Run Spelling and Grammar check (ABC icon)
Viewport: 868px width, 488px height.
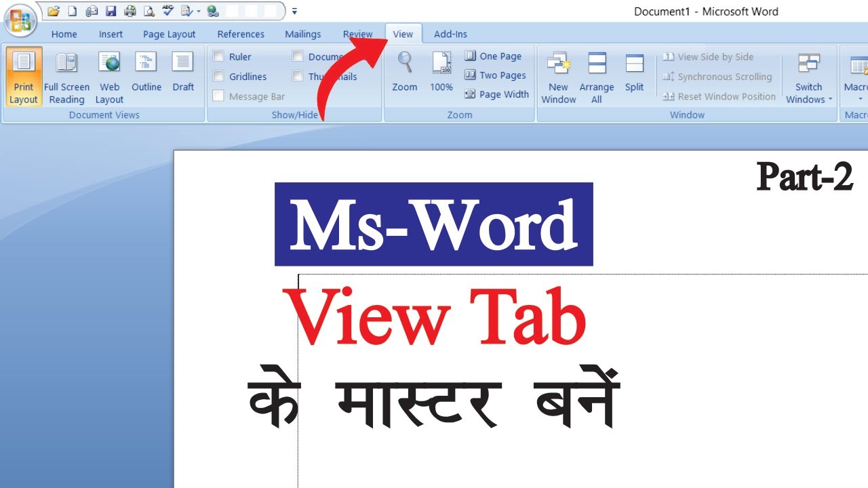(168, 11)
